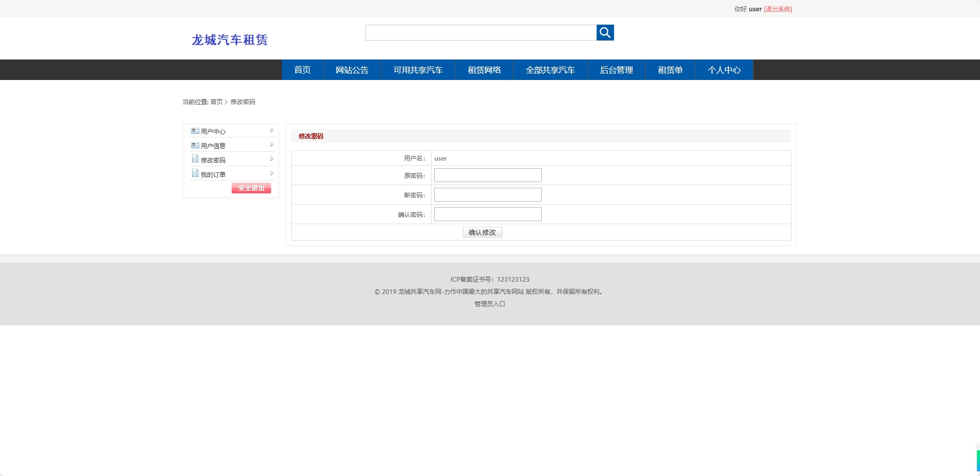Click the 首页 breadcrumb link
This screenshot has height=476, width=980.
(x=217, y=102)
